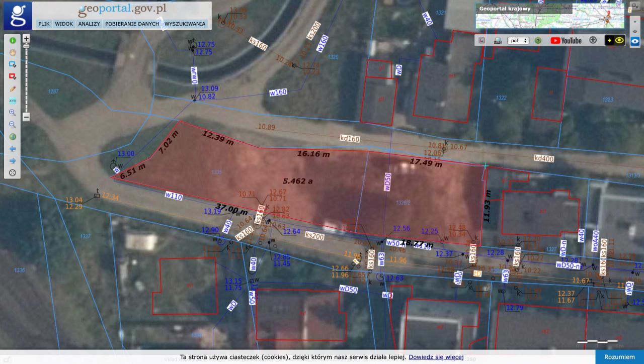644x364 pixels.
Task: Go to previous map view arrow
Action: (x=13, y=149)
